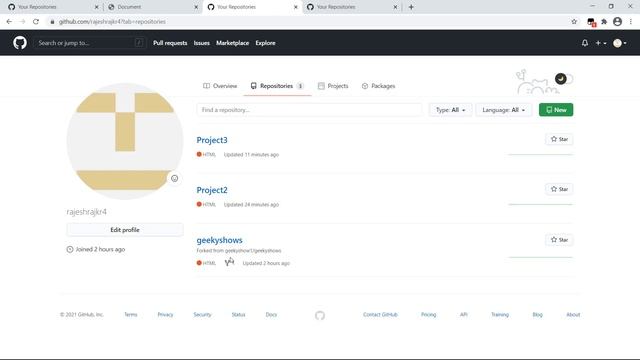Switch to the Packages tab
The image size is (640, 360).
(x=378, y=86)
